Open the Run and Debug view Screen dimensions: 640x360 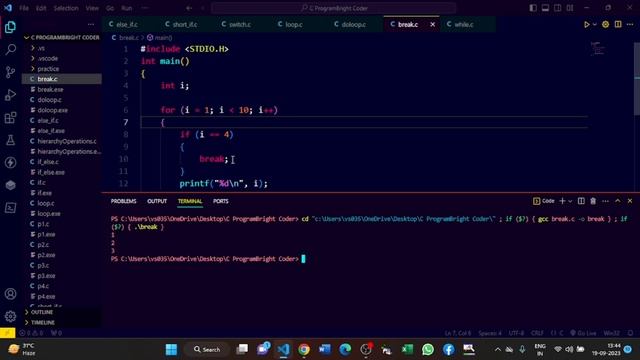pyautogui.click(x=10, y=95)
